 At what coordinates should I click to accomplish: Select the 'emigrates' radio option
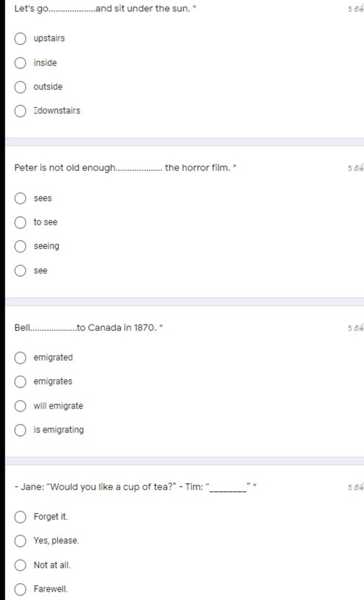[x=20, y=382]
